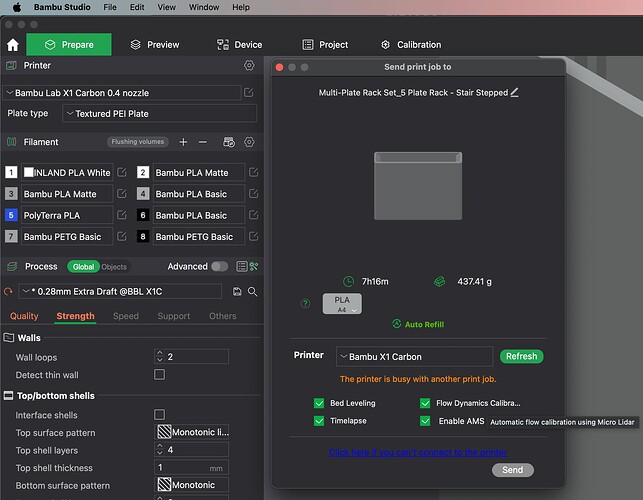Screen dimensions: 643x500
Task: Click filament 5 blue color swatch
Action: point(11,215)
